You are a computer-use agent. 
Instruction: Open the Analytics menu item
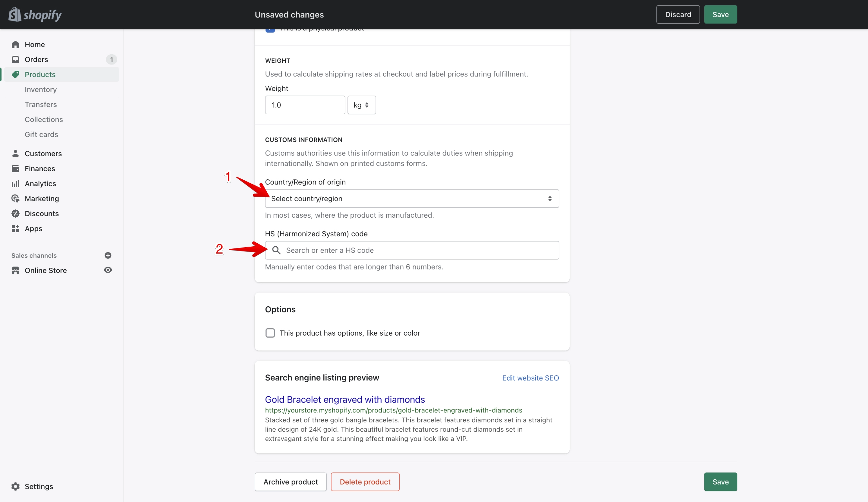pyautogui.click(x=40, y=184)
